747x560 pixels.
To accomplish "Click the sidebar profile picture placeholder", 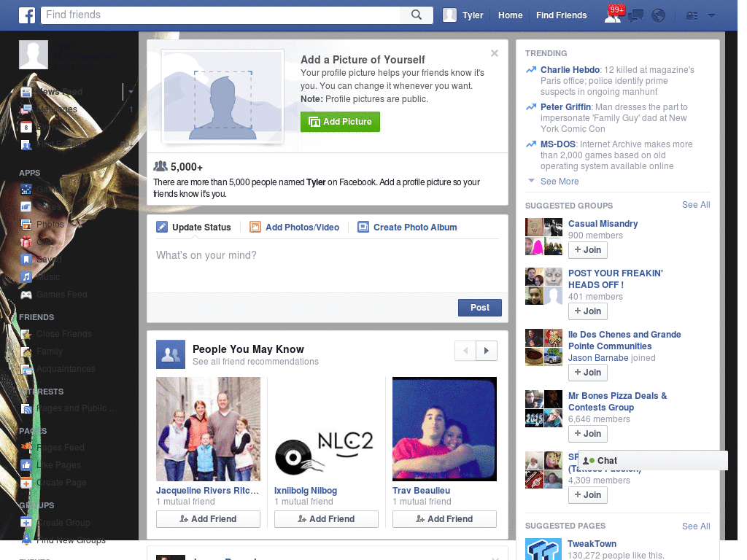I will click(x=34, y=54).
